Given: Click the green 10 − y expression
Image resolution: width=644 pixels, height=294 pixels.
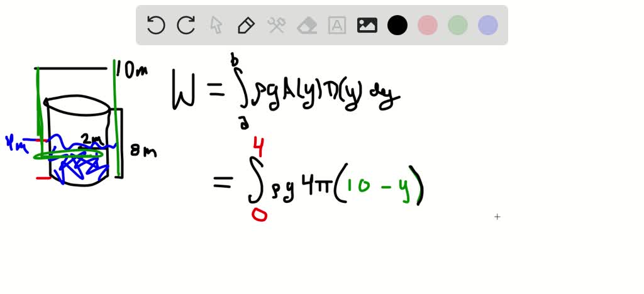Looking at the screenshot, I should click(378, 187).
